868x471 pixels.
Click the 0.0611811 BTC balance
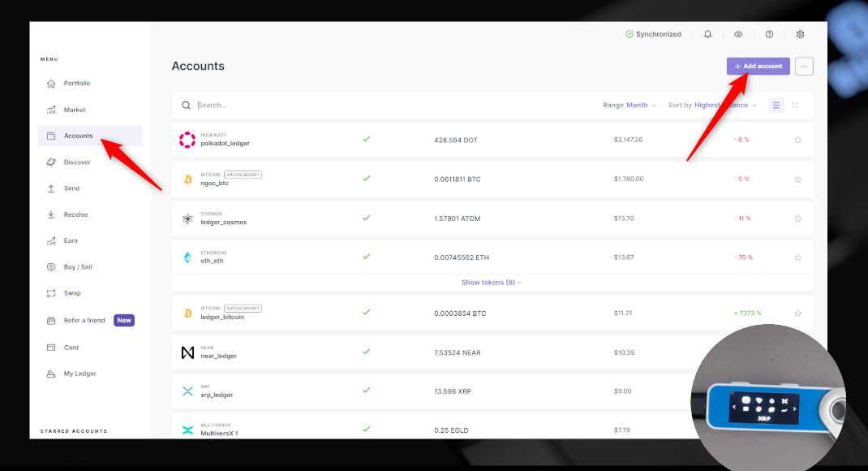tap(458, 179)
